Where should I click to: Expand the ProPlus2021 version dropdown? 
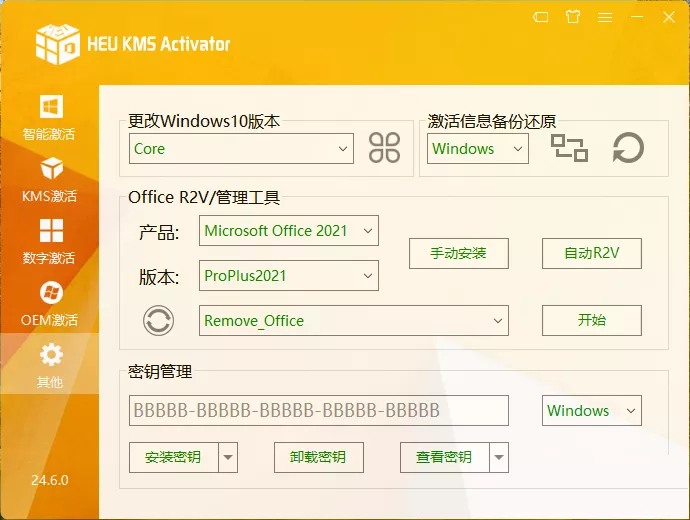click(289, 275)
